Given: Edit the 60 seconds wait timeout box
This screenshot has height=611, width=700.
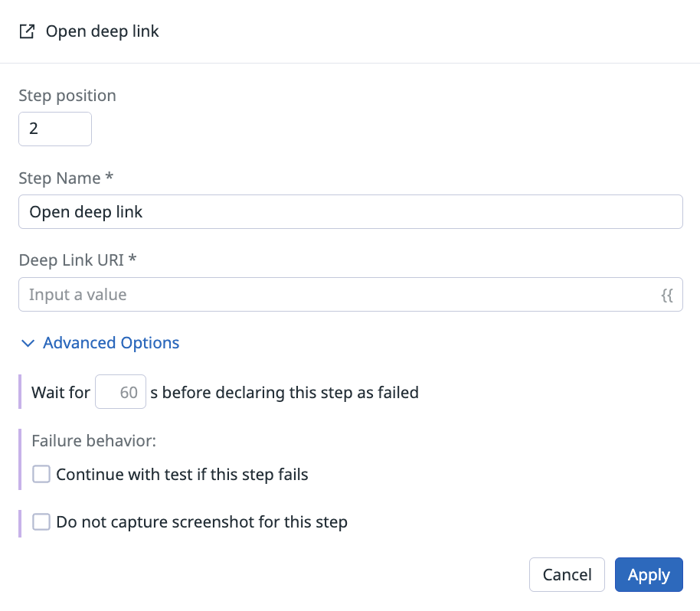Looking at the screenshot, I should point(120,392).
